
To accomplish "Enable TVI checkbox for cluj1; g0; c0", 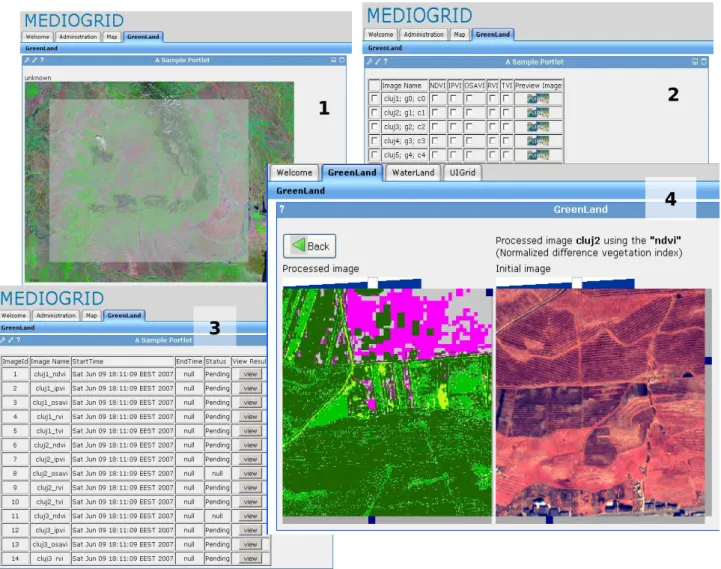I will 506,98.
